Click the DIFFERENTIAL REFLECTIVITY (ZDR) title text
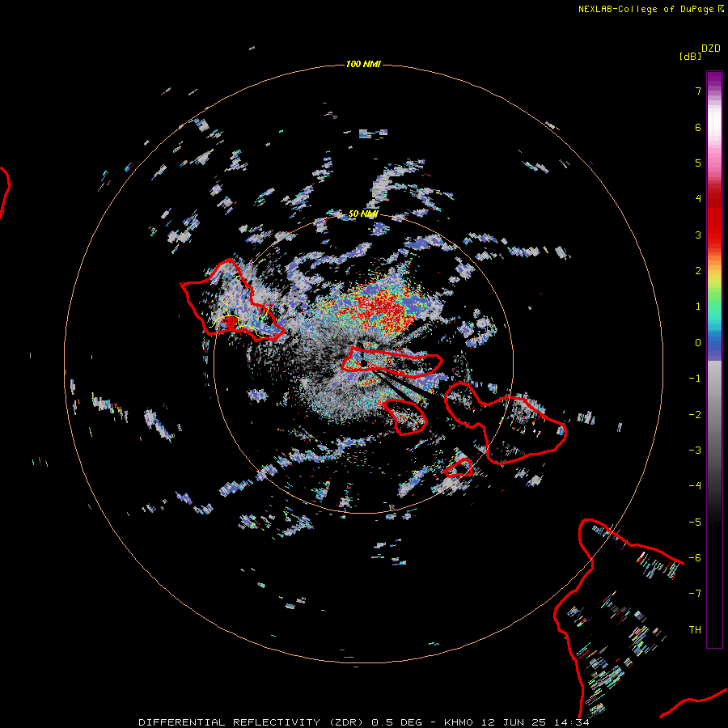The image size is (728, 728). pyautogui.click(x=252, y=722)
